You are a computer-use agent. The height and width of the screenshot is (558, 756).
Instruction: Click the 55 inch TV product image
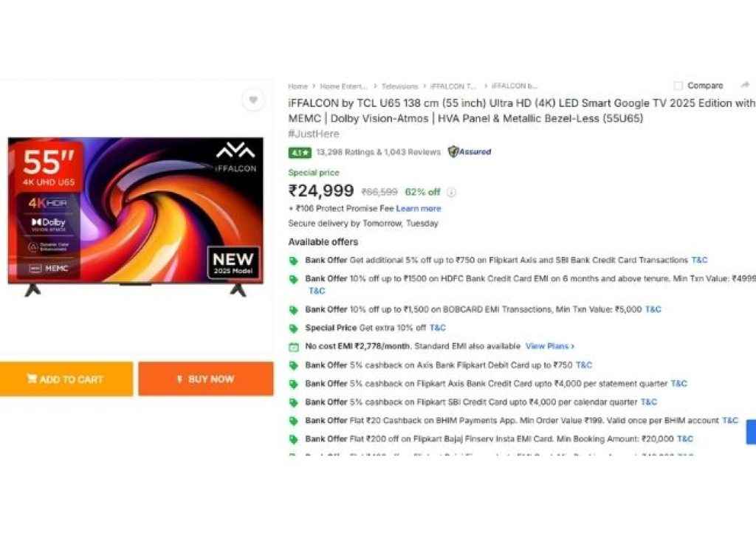pyautogui.click(x=135, y=216)
